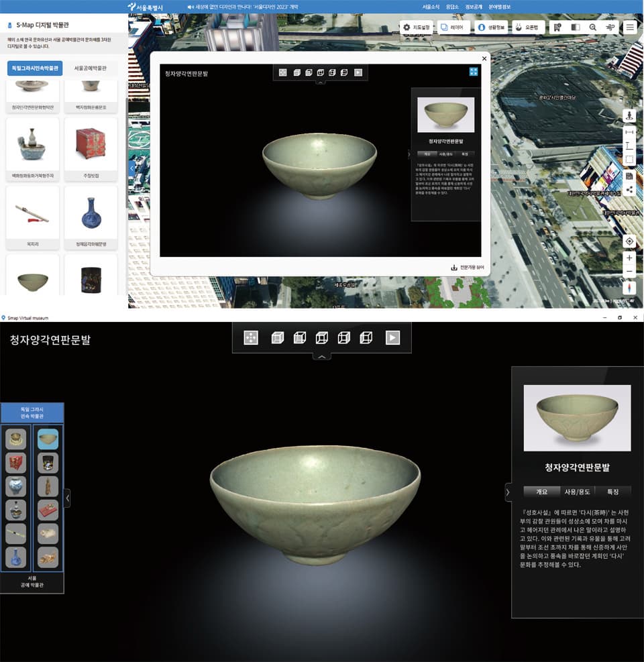The height and width of the screenshot is (662, 644).
Task: Click the move/pan icon in the lower viewer toolbar
Action: pos(251,338)
